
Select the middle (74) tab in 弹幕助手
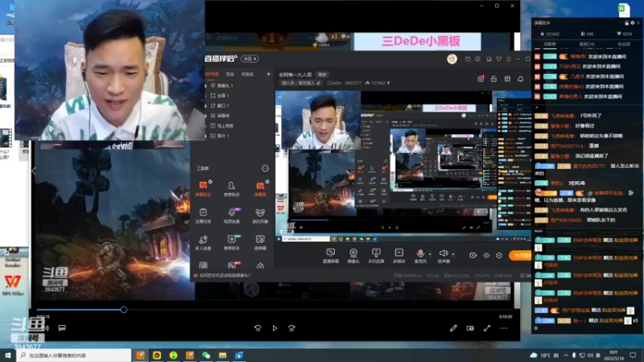tap(587, 44)
